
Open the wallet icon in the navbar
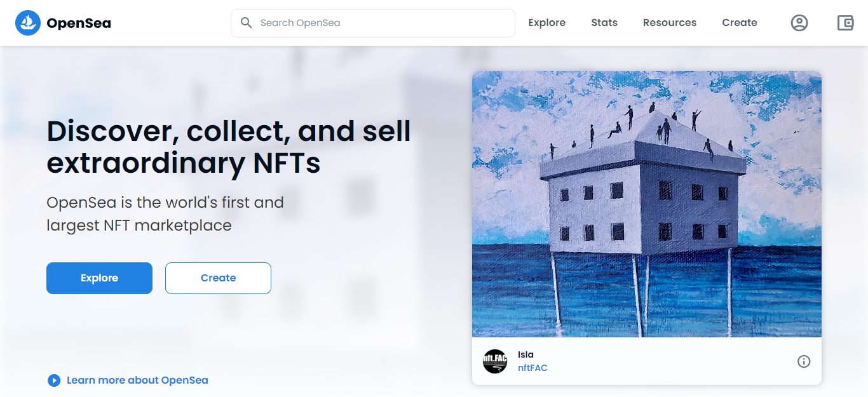(x=844, y=23)
